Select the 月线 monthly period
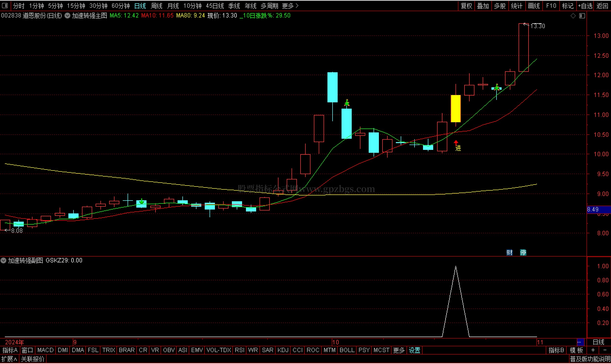Screen dimensions: 611x364 [x=173, y=6]
